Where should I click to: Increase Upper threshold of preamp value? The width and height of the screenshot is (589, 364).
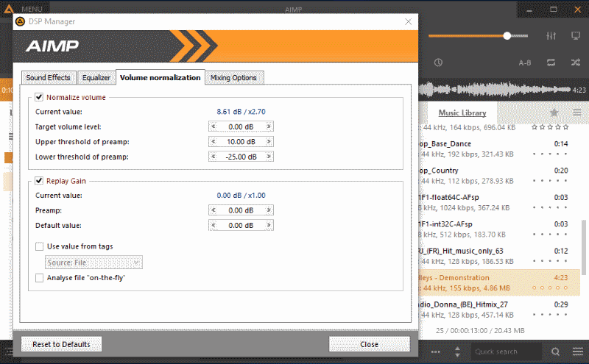pyautogui.click(x=269, y=141)
